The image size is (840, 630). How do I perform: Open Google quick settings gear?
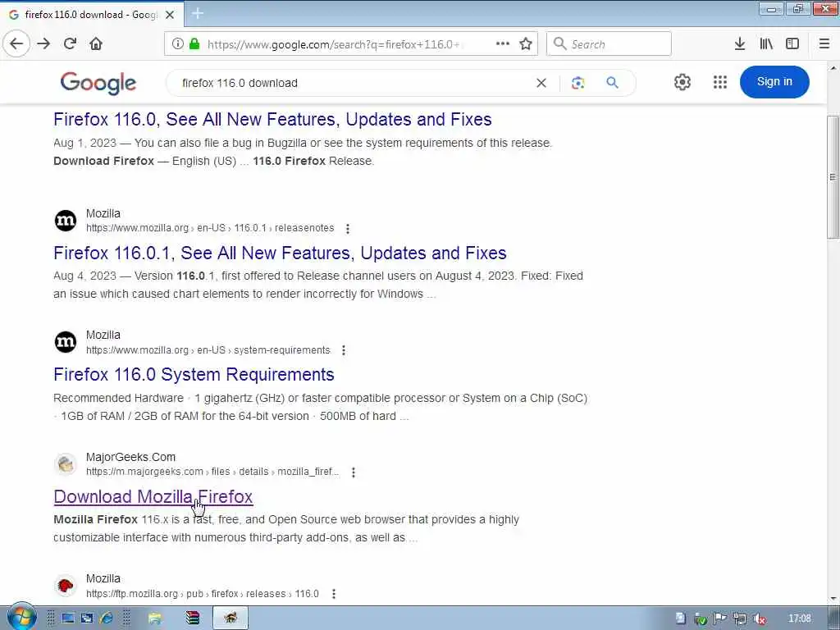click(x=682, y=83)
